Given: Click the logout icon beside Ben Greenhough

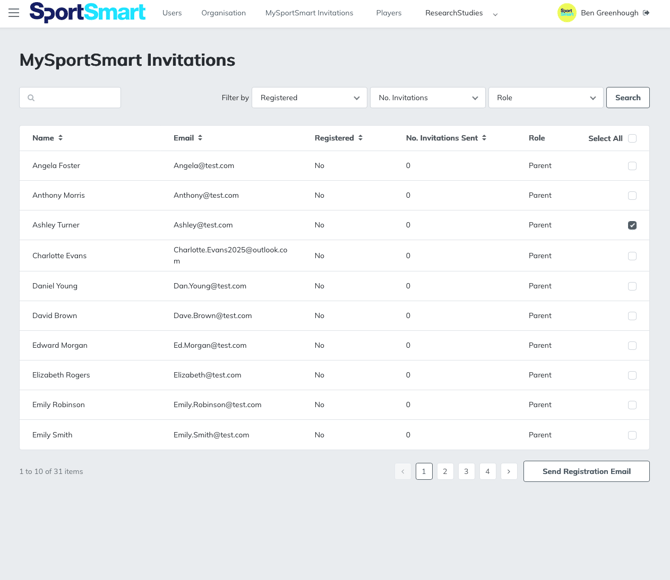Looking at the screenshot, I should (x=646, y=13).
